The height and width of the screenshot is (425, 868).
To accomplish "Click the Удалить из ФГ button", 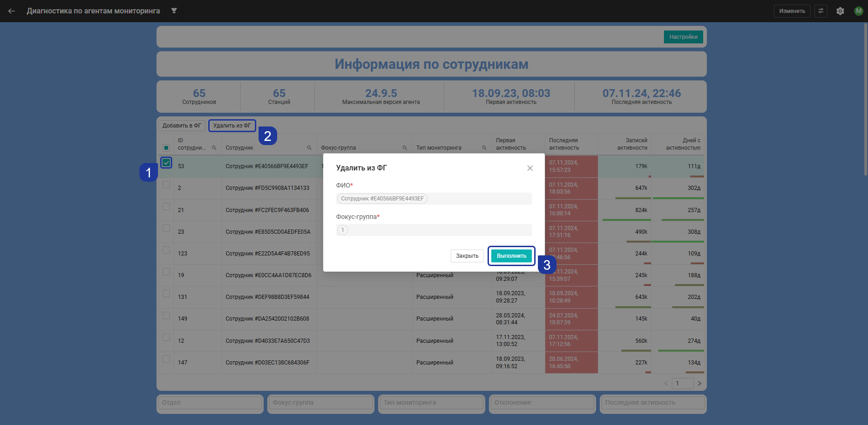I will click(x=232, y=126).
